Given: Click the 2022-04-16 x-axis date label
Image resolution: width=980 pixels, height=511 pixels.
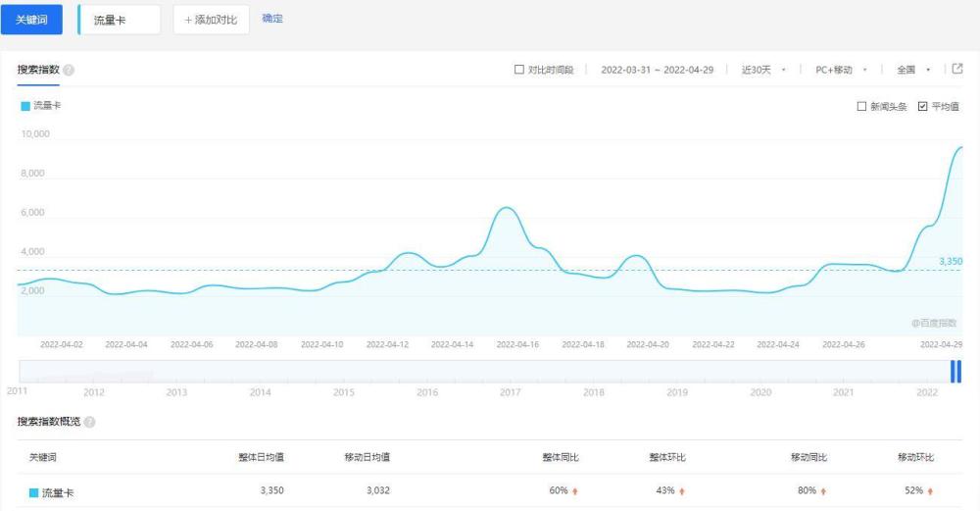Looking at the screenshot, I should 517,344.
